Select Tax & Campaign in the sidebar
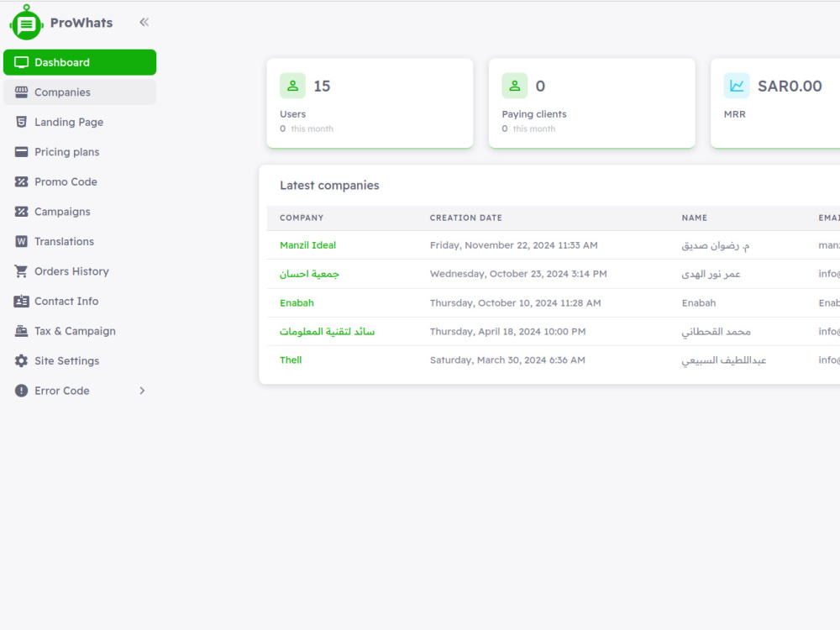The height and width of the screenshot is (630, 840). pyautogui.click(x=80, y=331)
